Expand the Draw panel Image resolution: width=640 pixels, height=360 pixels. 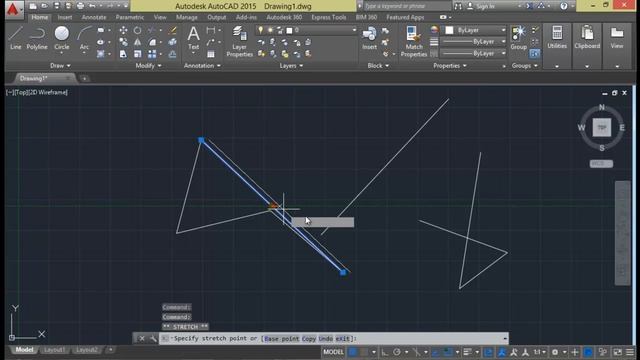pyautogui.click(x=60, y=65)
